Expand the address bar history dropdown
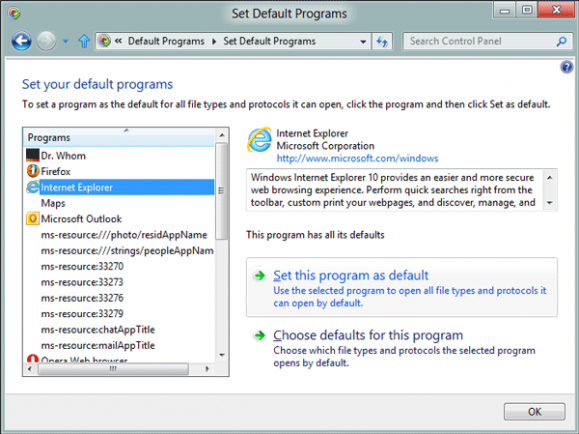The width and height of the screenshot is (579, 434). coord(363,41)
